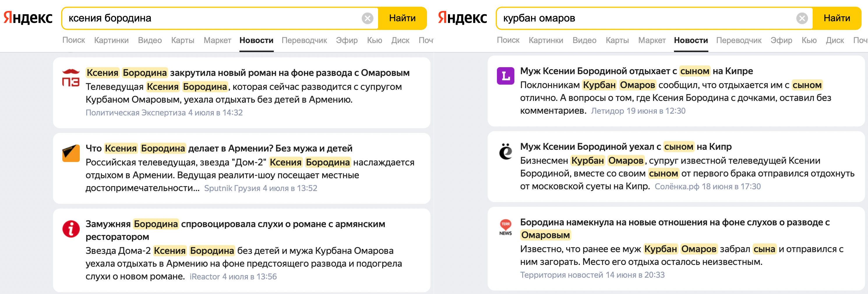Switch to Поиск tab in left window
868x294 pixels.
pos(73,40)
